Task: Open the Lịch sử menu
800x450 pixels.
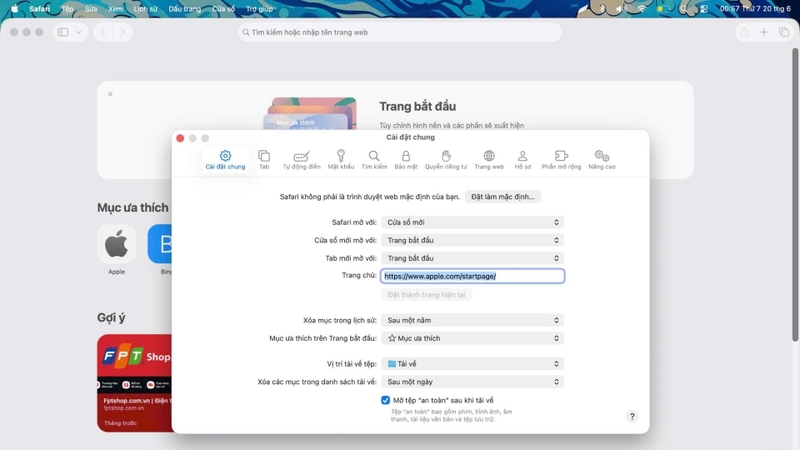Action: [x=145, y=9]
